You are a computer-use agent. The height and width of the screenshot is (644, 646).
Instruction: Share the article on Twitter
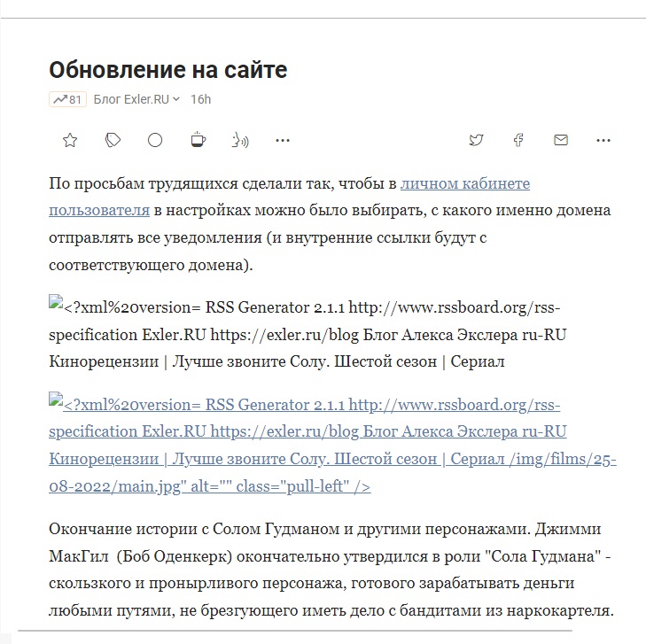pyautogui.click(x=476, y=140)
